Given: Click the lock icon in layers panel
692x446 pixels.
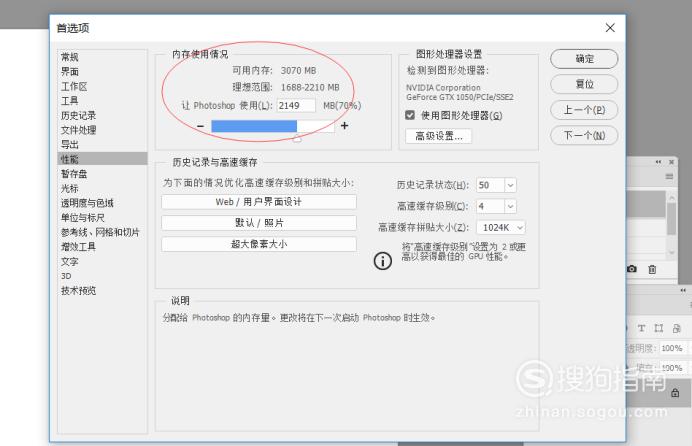Looking at the screenshot, I should [x=675, y=393].
